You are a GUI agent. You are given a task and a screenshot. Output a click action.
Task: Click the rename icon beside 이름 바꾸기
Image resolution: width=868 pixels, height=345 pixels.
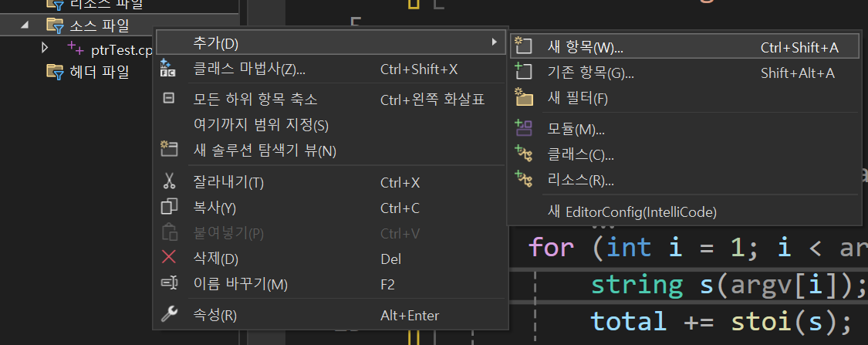coord(169,283)
